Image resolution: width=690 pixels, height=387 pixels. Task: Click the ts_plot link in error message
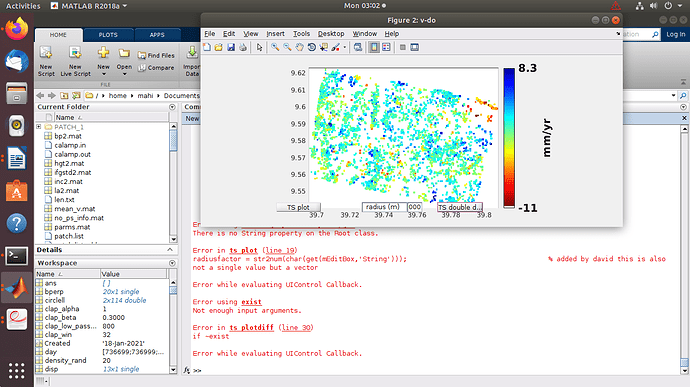pos(243,250)
